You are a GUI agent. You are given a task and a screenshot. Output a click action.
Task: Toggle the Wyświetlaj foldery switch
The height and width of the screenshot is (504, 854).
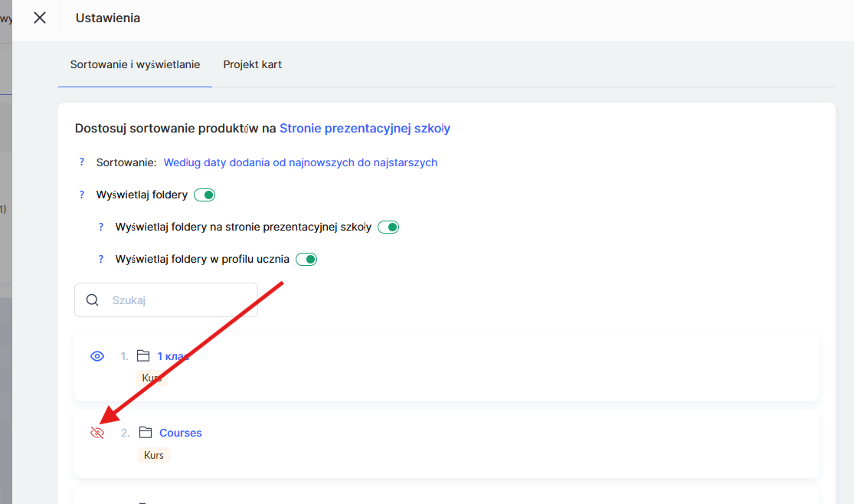point(205,195)
